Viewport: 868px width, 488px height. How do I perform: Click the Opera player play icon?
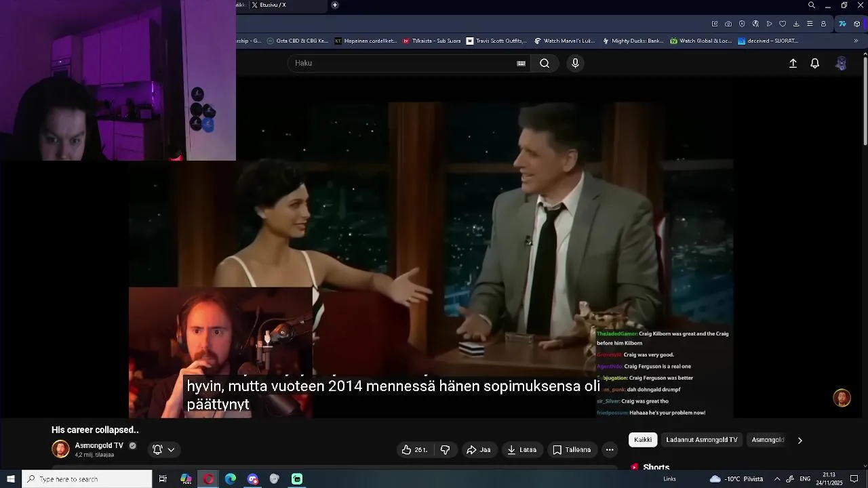point(769,24)
